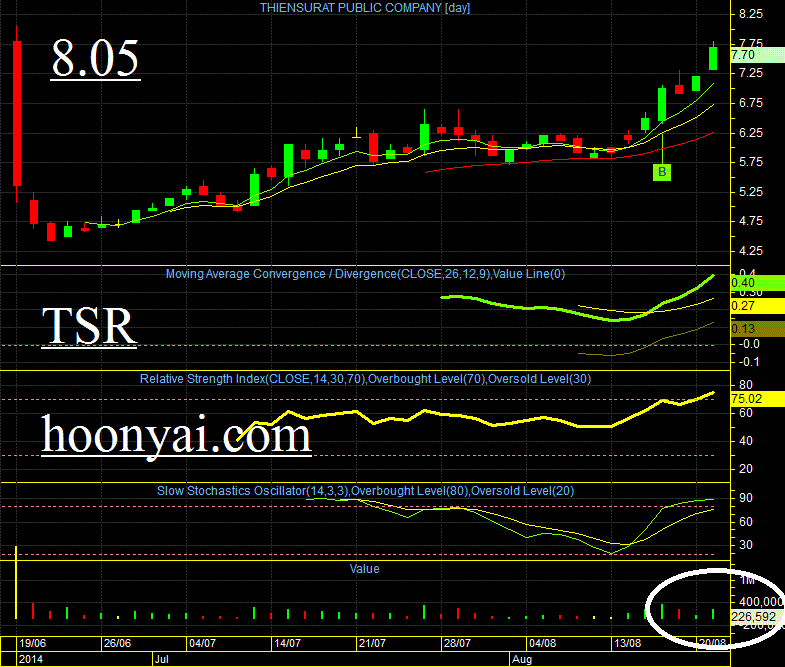Click the 7.70 current price tag
The width and height of the screenshot is (785, 667).
pyautogui.click(x=757, y=55)
